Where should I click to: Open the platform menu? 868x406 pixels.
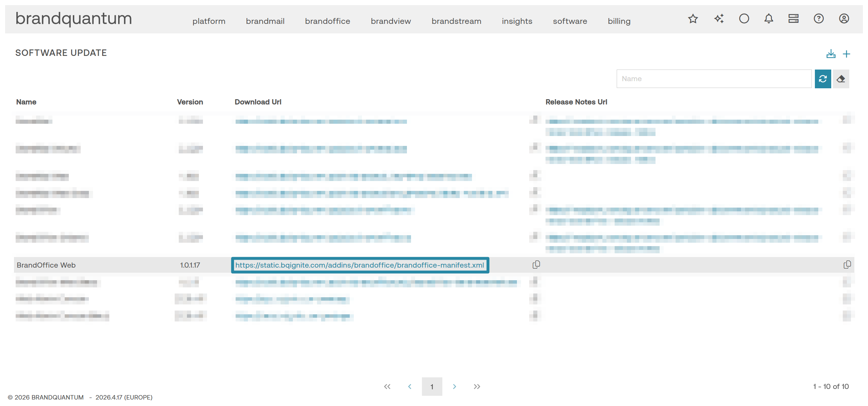[209, 21]
